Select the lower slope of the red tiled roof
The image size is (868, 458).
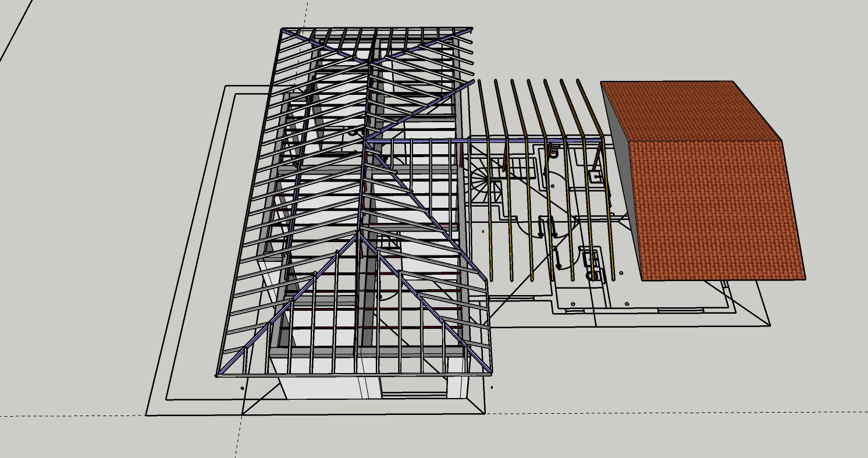(717, 210)
